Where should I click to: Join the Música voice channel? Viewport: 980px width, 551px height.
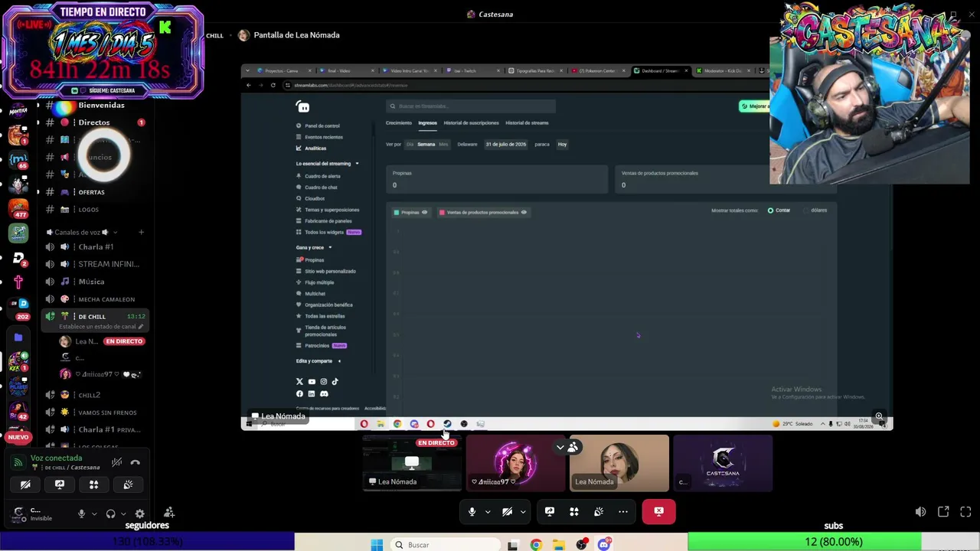coord(95,282)
